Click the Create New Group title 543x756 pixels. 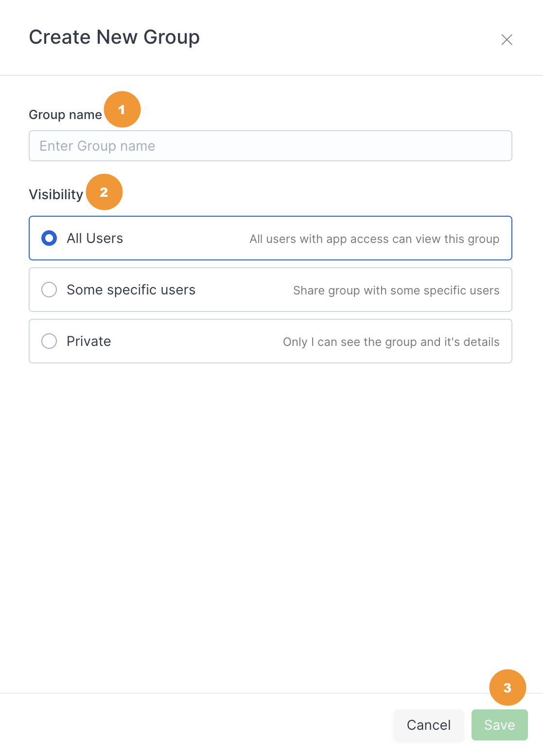click(x=114, y=37)
